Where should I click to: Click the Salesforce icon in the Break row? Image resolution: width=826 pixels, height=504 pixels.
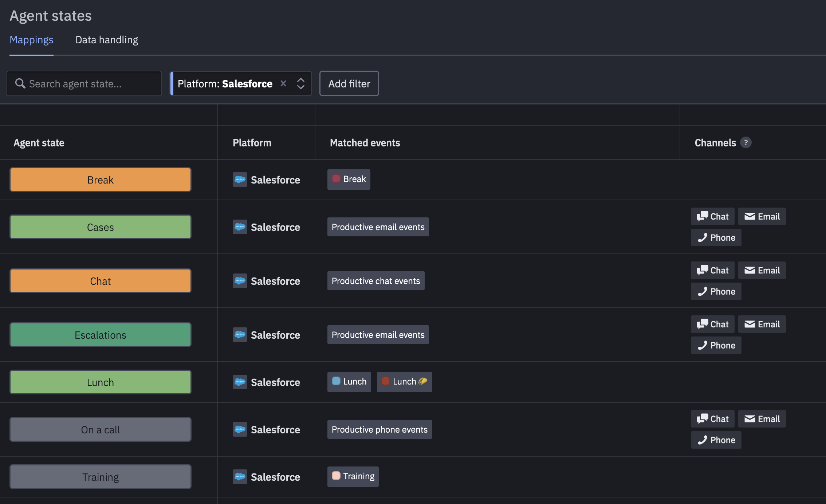[240, 180]
